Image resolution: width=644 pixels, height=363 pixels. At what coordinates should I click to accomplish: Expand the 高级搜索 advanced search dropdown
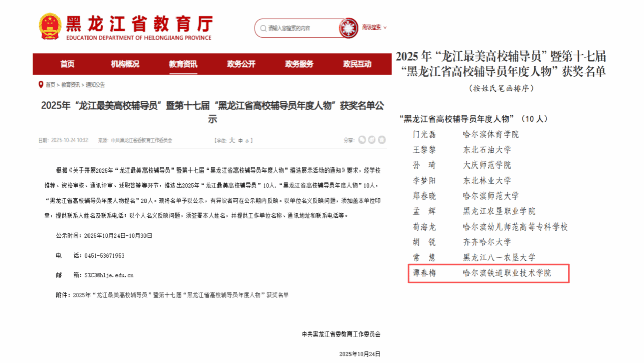click(x=374, y=27)
